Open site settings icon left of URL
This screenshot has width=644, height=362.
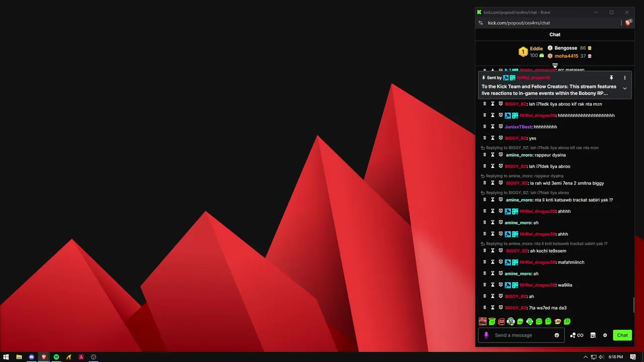tap(480, 23)
